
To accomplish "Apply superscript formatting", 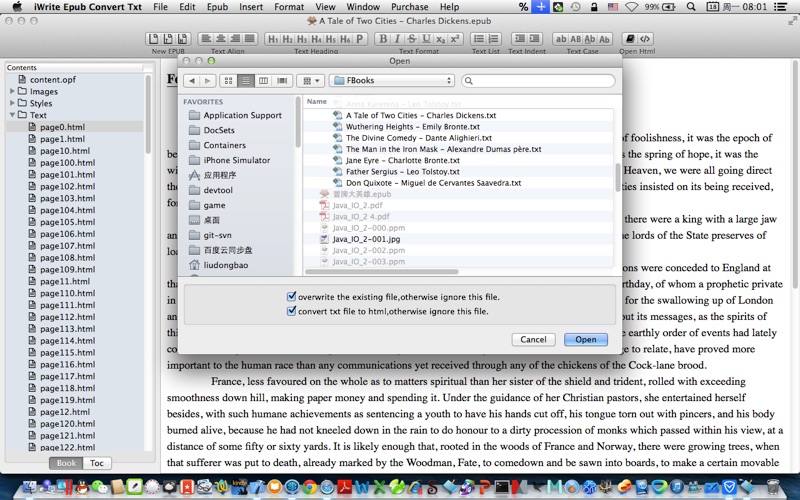I will (x=455, y=39).
